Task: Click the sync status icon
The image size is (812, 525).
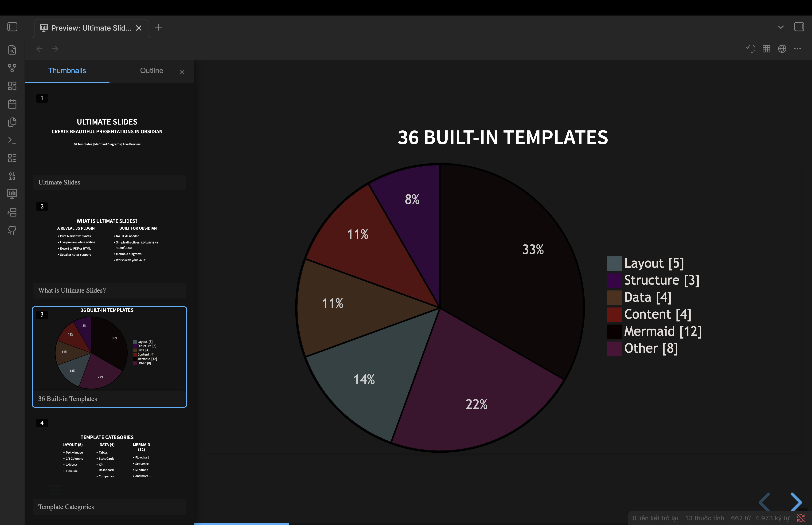Action: coord(801,518)
